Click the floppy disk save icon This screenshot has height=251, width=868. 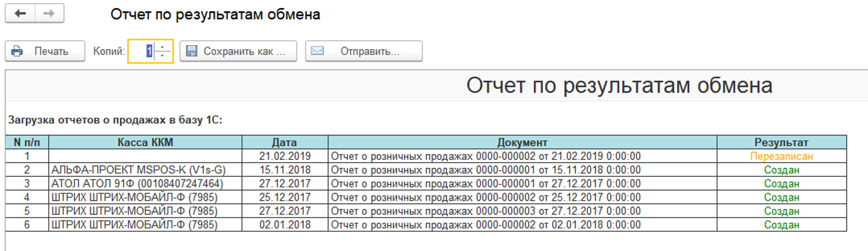(x=192, y=52)
